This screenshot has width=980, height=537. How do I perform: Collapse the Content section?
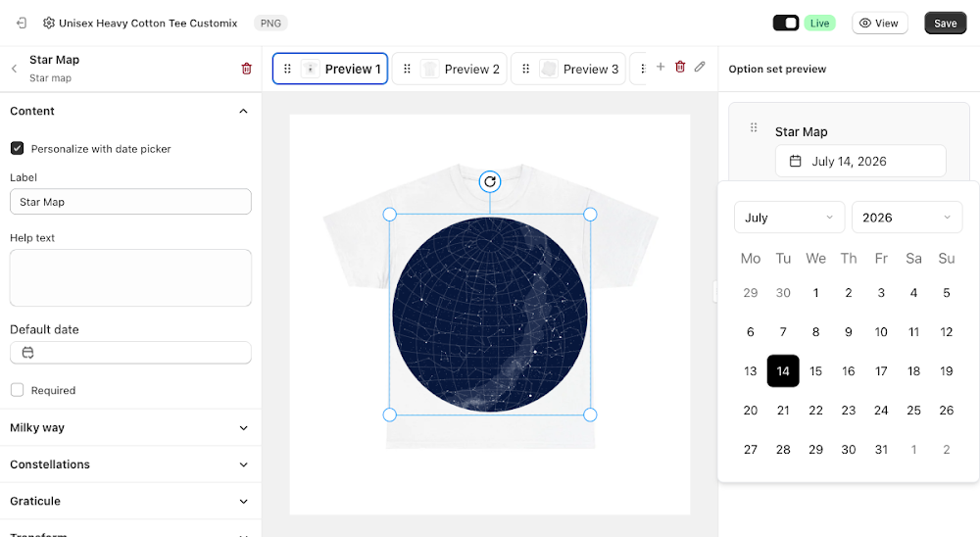point(243,112)
